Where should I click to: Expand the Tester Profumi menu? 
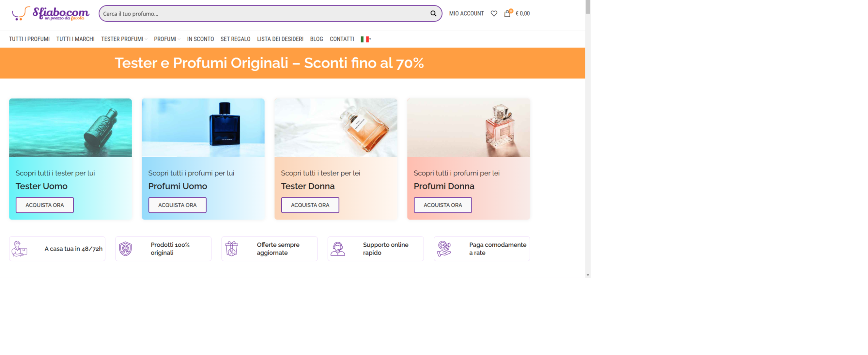[123, 39]
